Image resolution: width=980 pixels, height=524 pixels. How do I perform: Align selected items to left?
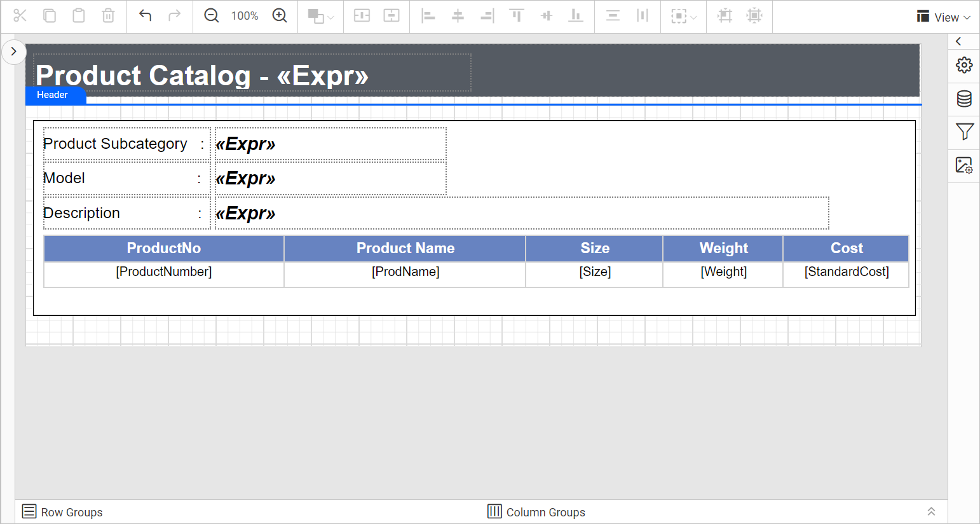pyautogui.click(x=428, y=15)
